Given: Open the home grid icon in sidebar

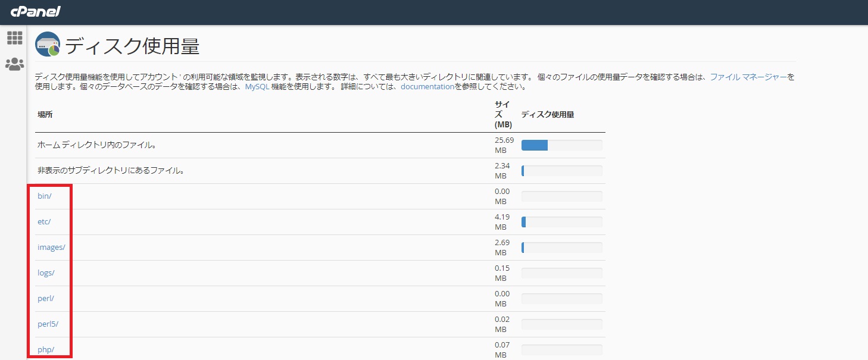Looking at the screenshot, I should [x=14, y=37].
